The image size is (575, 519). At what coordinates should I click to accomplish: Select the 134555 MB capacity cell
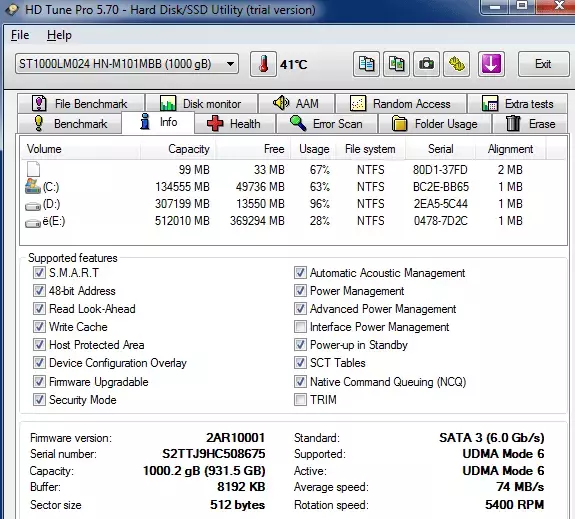pos(182,187)
